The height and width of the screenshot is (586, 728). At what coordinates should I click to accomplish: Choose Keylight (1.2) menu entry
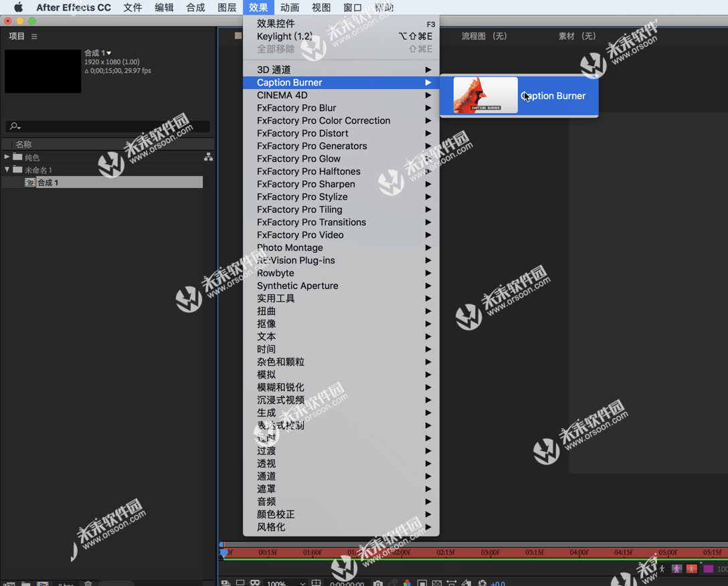tap(341, 36)
